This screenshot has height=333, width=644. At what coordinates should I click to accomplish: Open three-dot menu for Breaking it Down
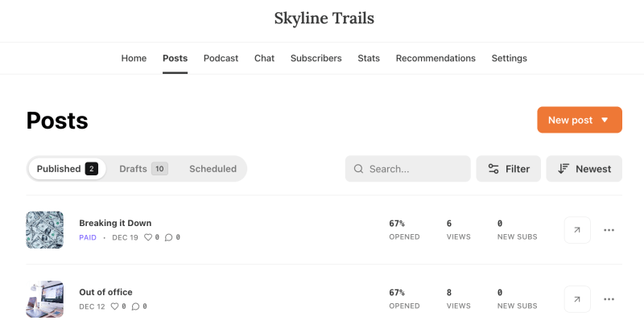pos(609,230)
